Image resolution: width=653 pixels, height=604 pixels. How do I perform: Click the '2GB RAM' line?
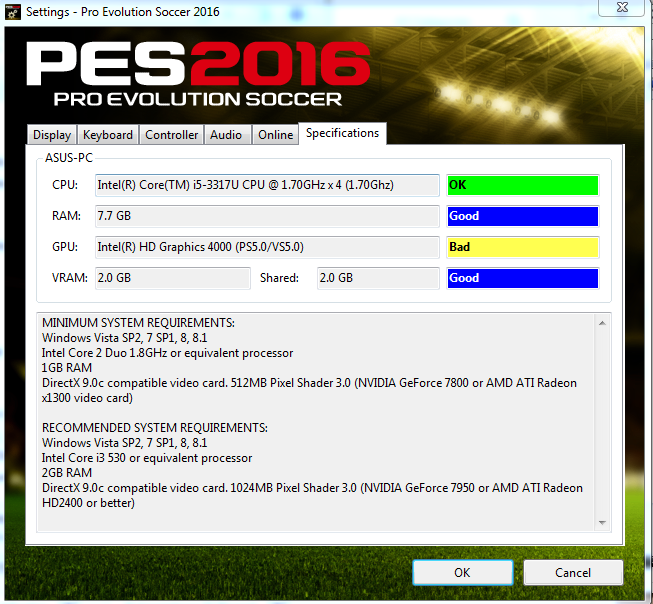[x=67, y=473]
